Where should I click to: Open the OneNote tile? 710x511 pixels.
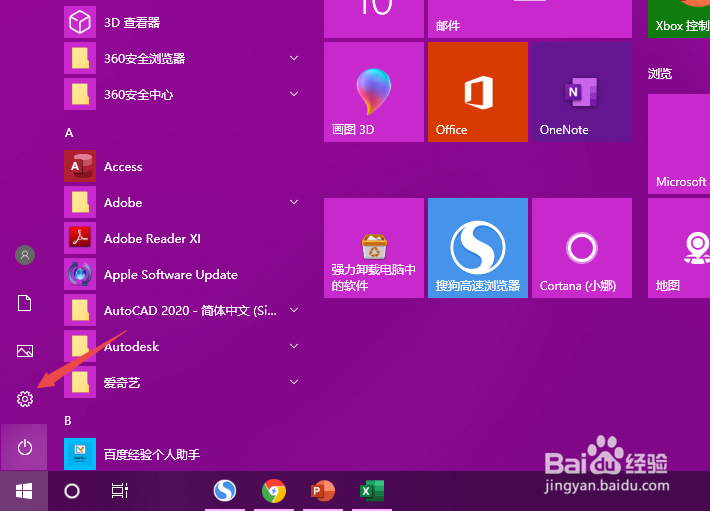coord(581,92)
